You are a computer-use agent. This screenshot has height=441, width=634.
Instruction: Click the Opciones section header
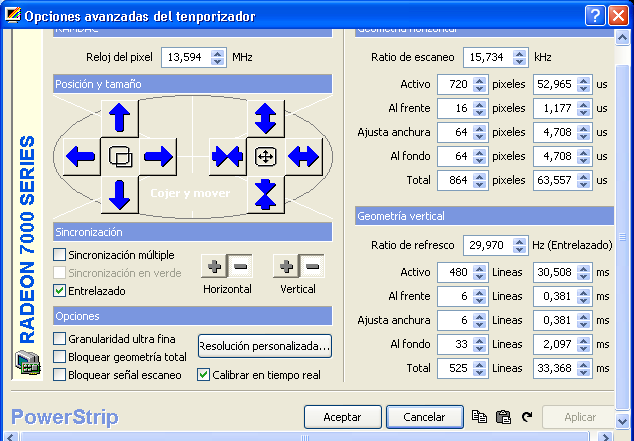pyautogui.click(x=192, y=316)
